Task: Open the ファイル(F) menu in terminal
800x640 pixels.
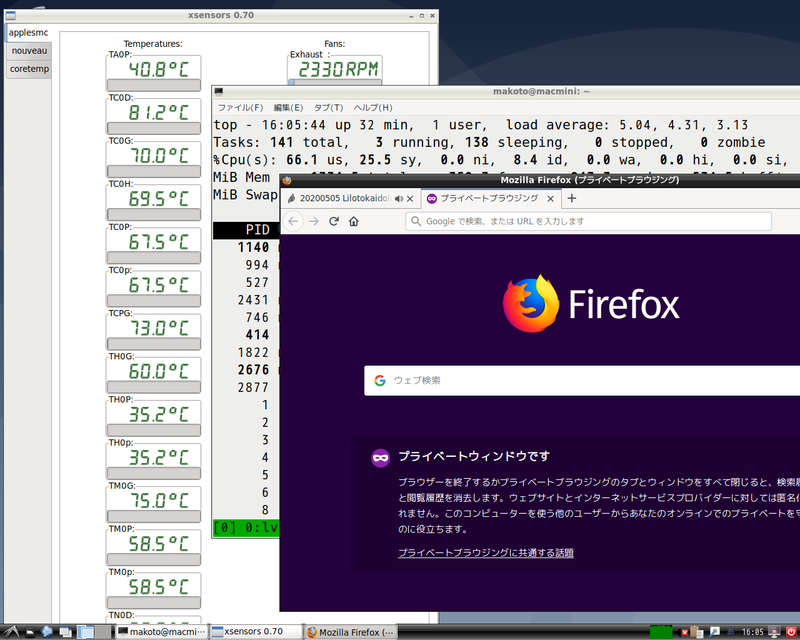Action: [240, 107]
